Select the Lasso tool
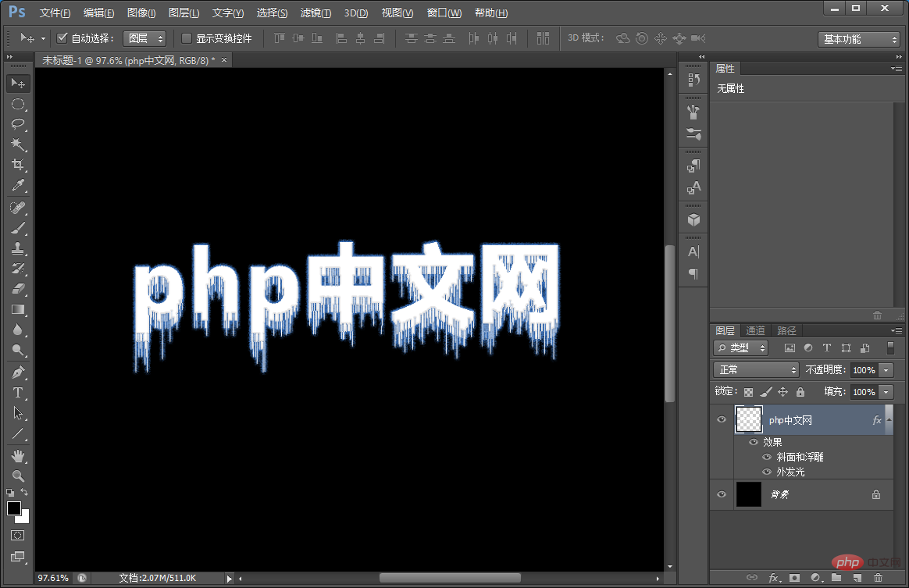The width and height of the screenshot is (909, 588). pyautogui.click(x=18, y=124)
